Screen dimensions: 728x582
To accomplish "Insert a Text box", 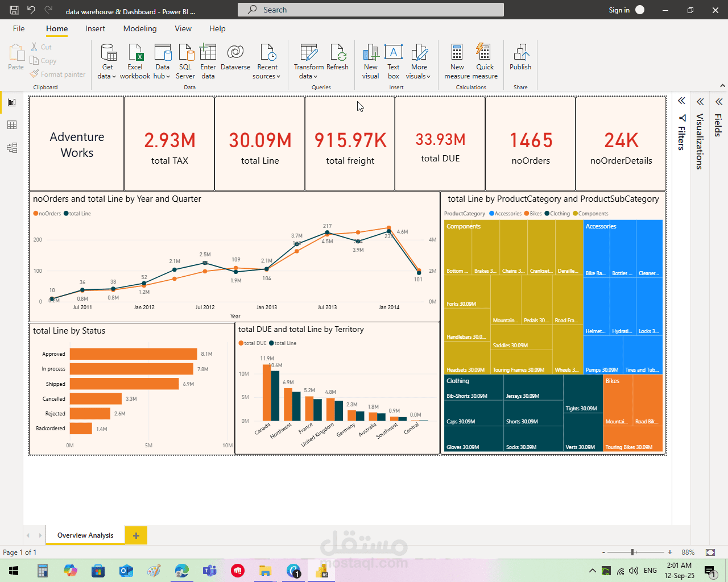I will coord(394,61).
